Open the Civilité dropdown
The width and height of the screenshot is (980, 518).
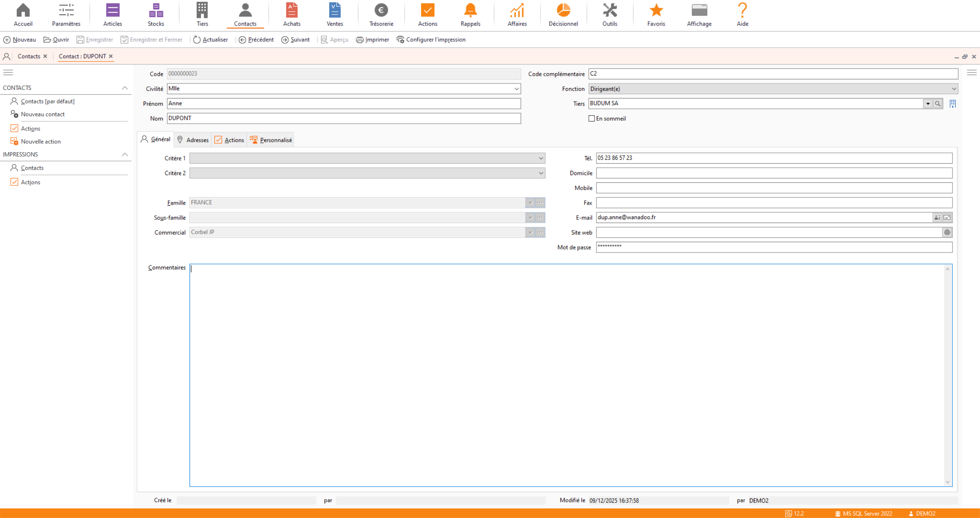[x=516, y=89]
